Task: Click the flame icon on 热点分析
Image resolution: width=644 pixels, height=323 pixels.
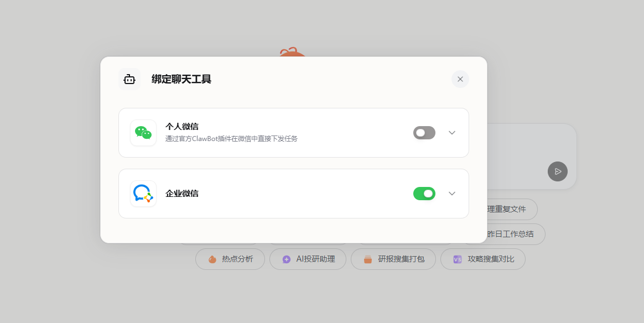Action: pyautogui.click(x=212, y=259)
